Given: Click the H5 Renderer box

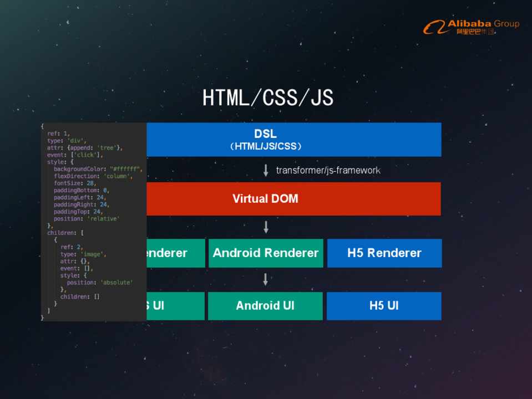Looking at the screenshot, I should coord(384,253).
